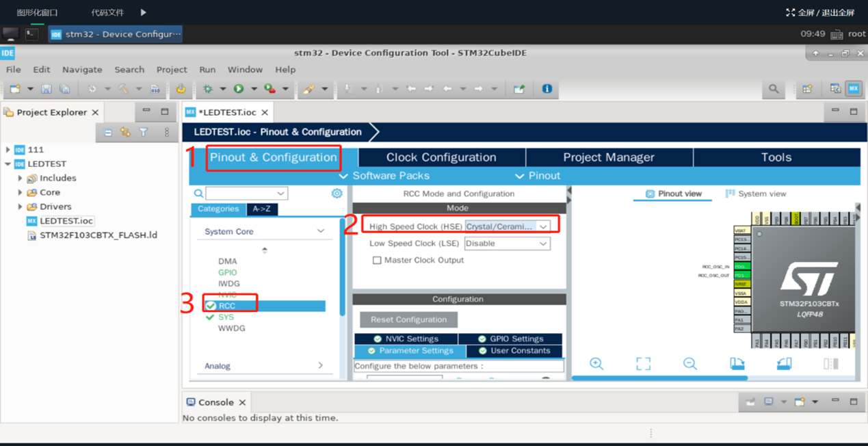Image resolution: width=868 pixels, height=446 pixels.
Task: Open the Navigate menu
Action: (x=82, y=70)
